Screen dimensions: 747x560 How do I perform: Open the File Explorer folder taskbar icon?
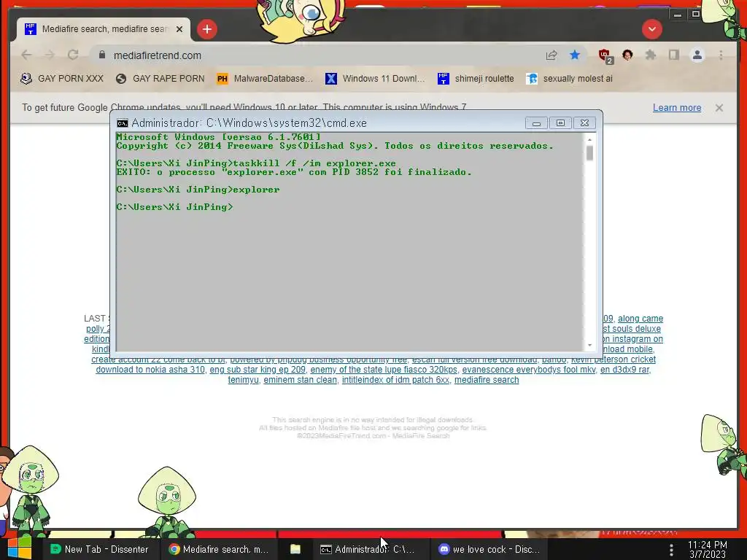pos(295,550)
